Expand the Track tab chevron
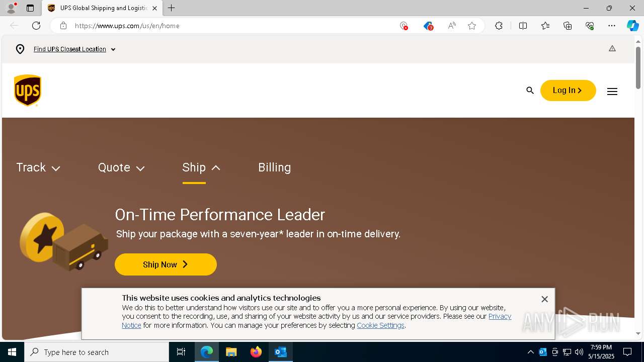Viewport: 644px width, 362px height. [x=56, y=168]
